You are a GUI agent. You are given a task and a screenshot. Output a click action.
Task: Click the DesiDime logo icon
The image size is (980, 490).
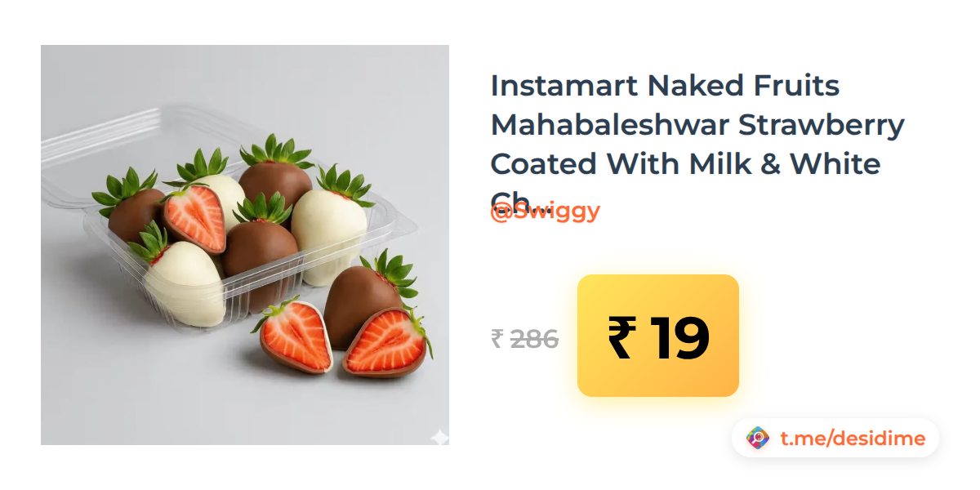coord(758,439)
